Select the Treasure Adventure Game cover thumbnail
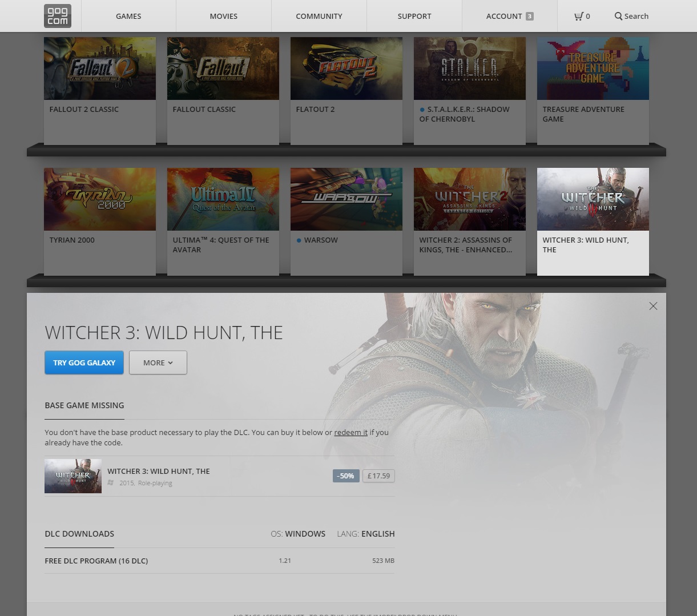 click(593, 69)
